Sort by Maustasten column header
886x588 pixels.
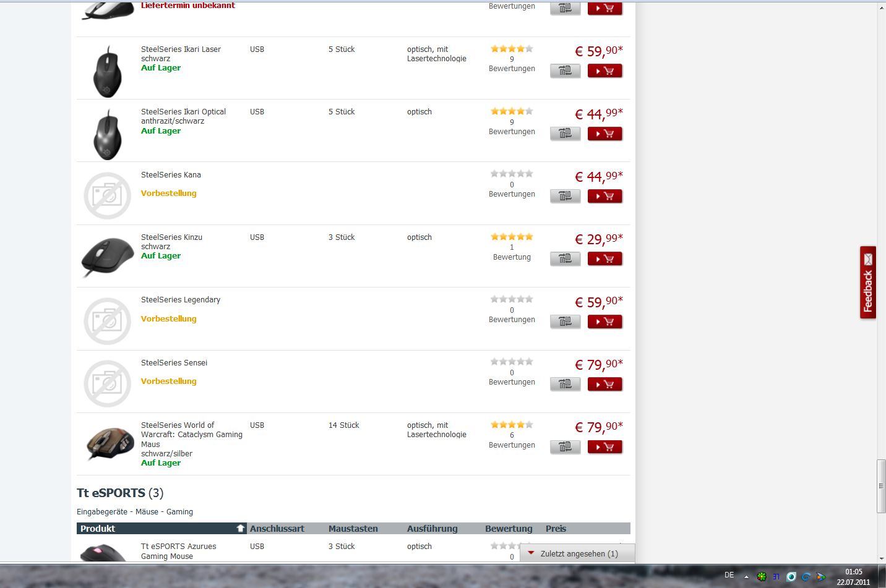tap(353, 529)
